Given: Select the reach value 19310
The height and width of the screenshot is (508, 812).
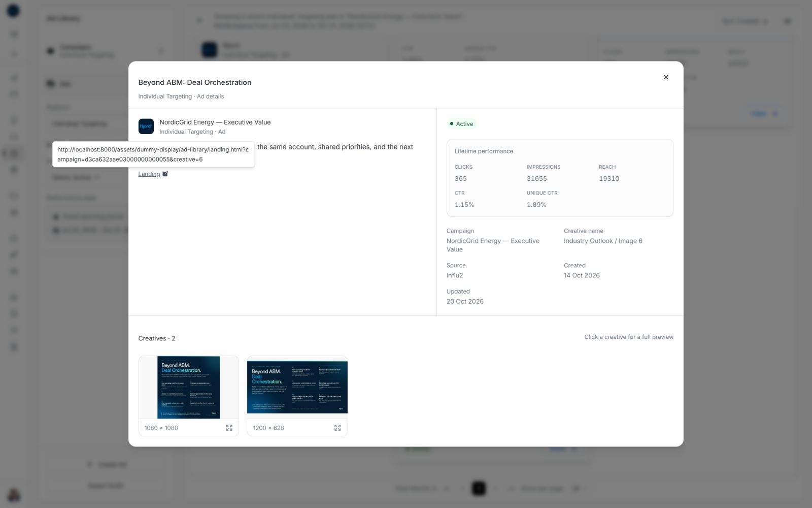Looking at the screenshot, I should pos(608,178).
